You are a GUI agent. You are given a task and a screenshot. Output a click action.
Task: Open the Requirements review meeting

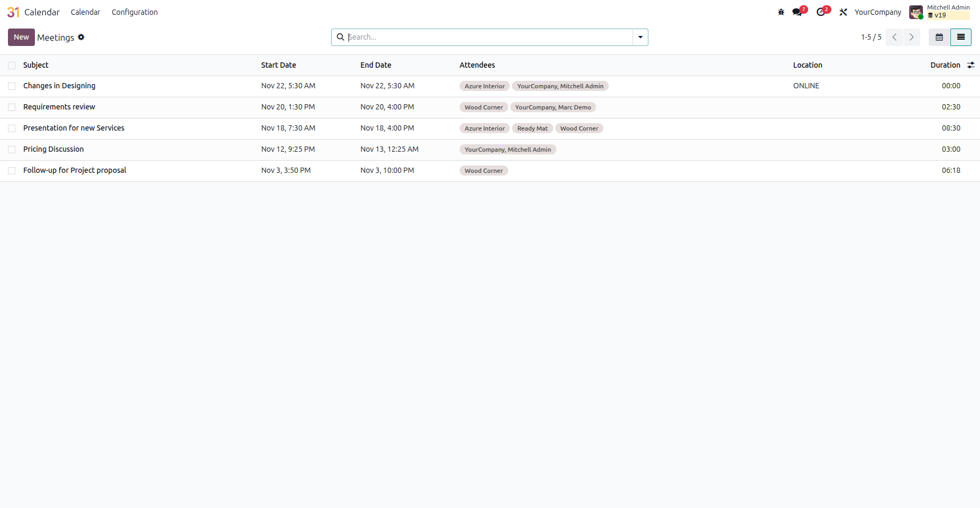point(59,107)
